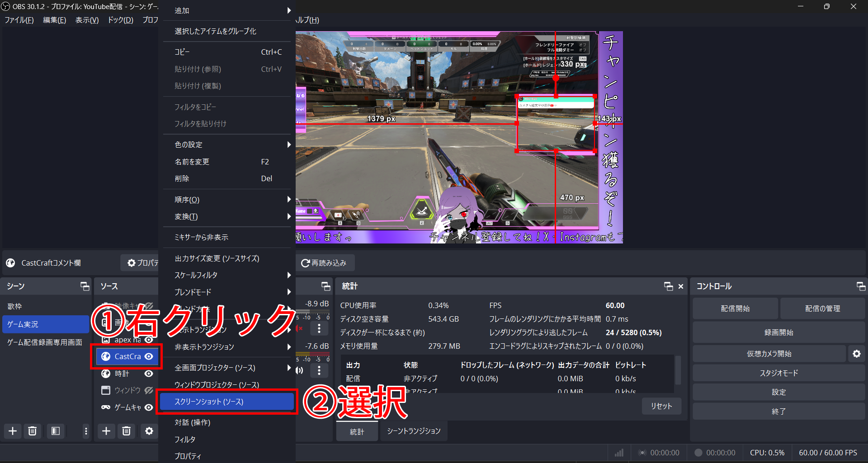
Task: Float the Scenes dock panel
Action: point(85,286)
